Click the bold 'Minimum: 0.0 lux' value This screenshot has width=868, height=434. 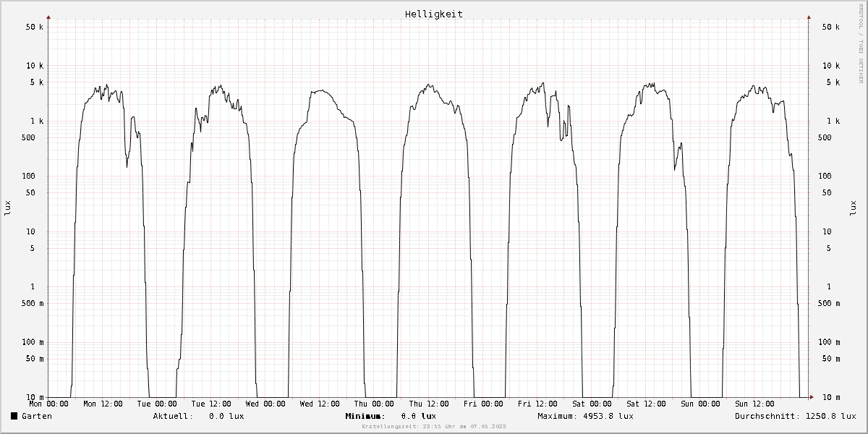[x=391, y=416]
